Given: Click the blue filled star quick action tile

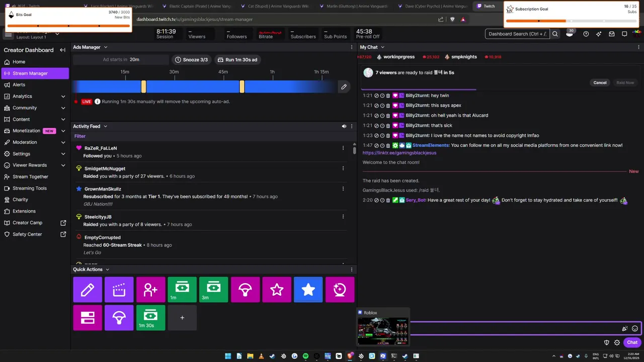Looking at the screenshot, I should [308, 290].
